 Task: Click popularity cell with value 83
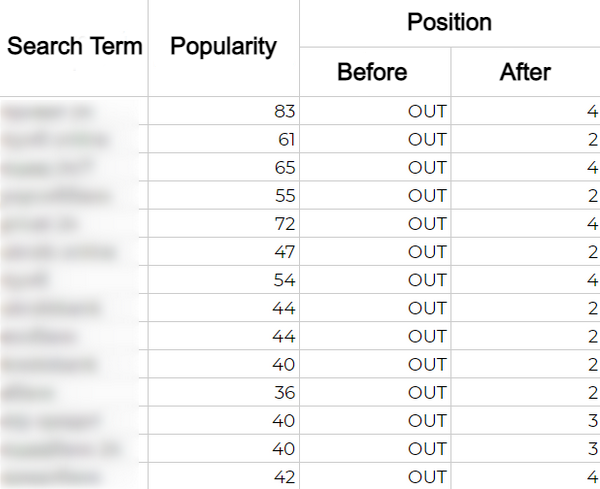[223, 111]
